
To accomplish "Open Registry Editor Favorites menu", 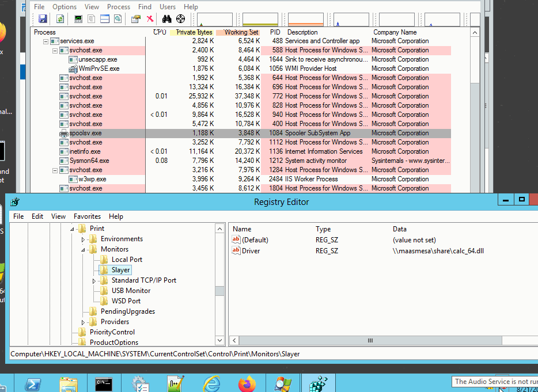I will click(87, 216).
